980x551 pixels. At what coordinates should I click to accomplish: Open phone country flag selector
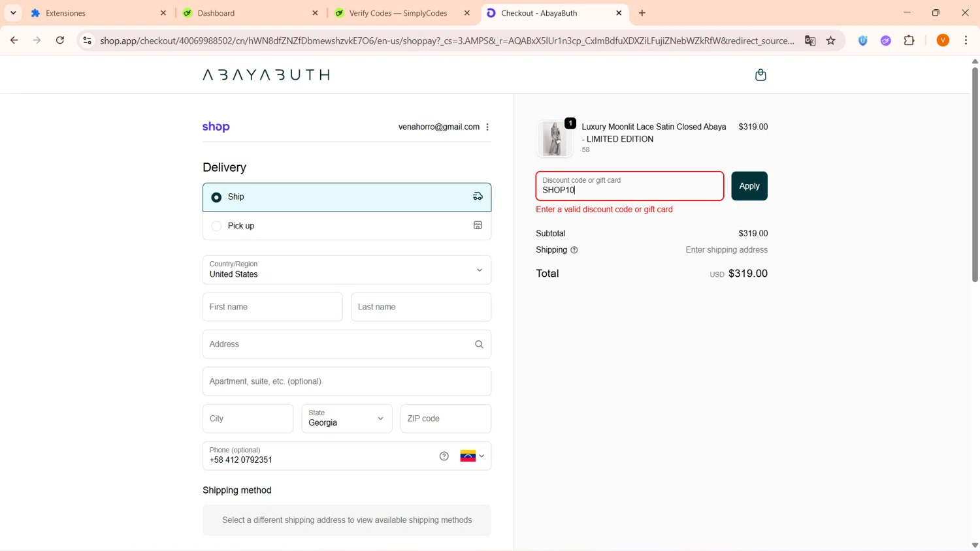coord(472,456)
